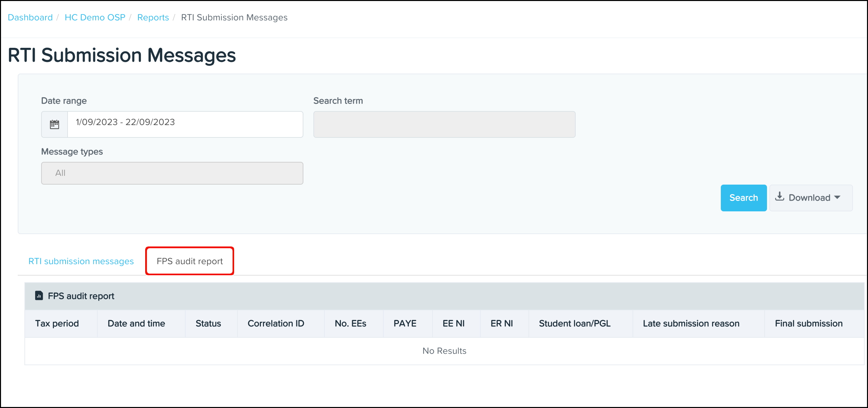
Task: Click the Final submission column header
Action: [809, 323]
